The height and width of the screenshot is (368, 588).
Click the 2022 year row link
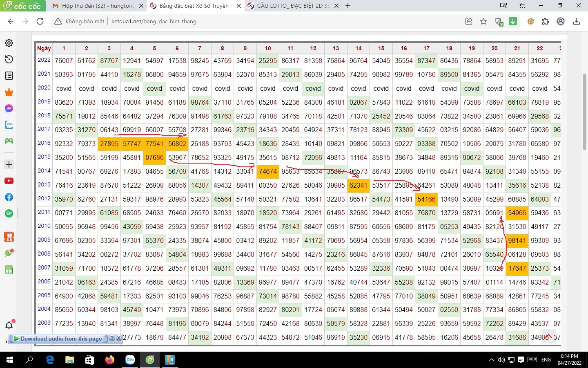coord(44,60)
